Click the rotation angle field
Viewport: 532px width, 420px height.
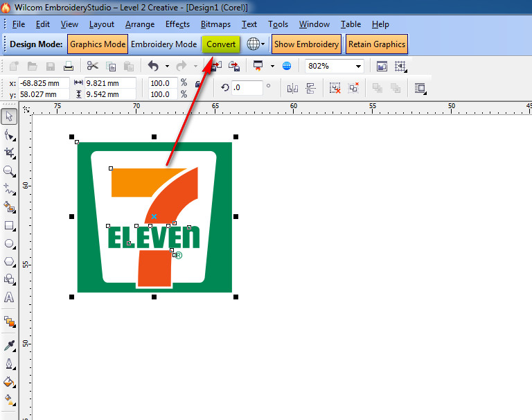247,87
